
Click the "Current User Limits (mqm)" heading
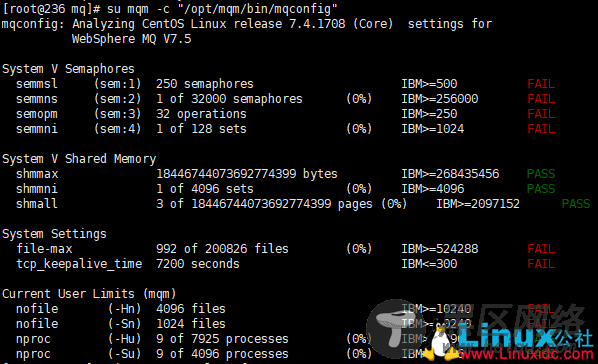[x=89, y=294]
